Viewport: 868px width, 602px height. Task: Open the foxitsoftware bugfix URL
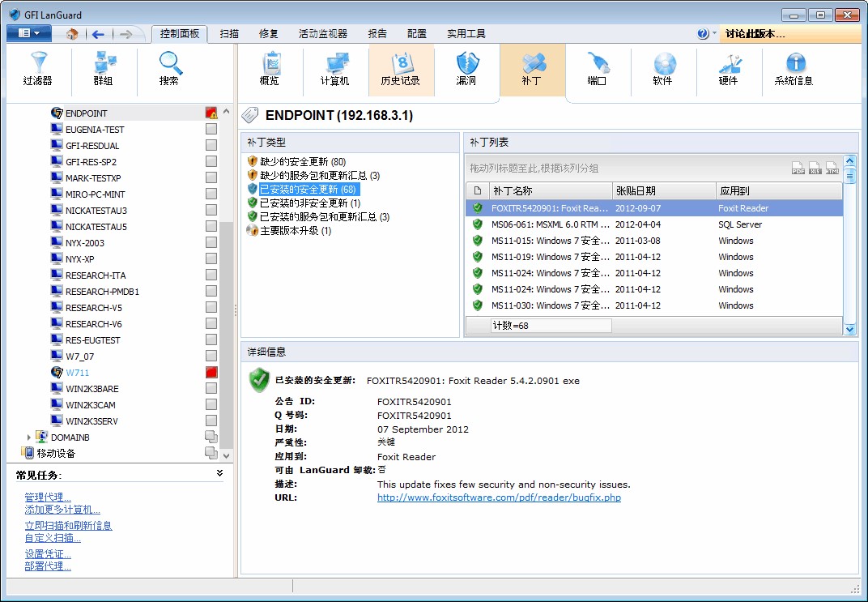click(499, 497)
